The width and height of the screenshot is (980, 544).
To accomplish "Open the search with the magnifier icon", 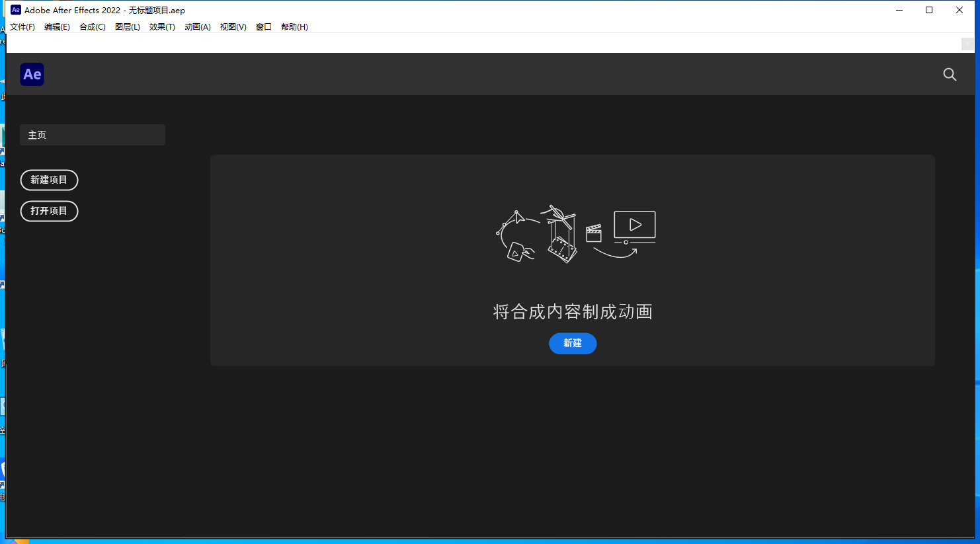I will coord(950,74).
